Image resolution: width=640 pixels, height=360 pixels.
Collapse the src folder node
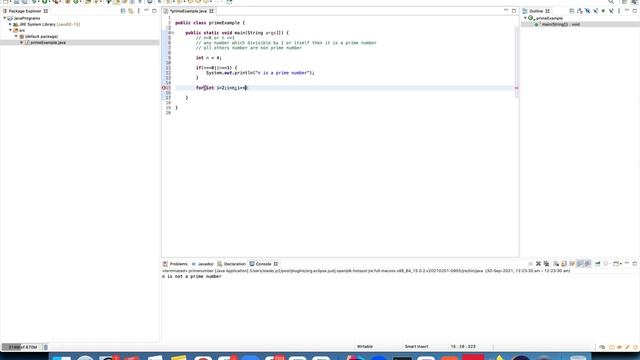[x=10, y=30]
